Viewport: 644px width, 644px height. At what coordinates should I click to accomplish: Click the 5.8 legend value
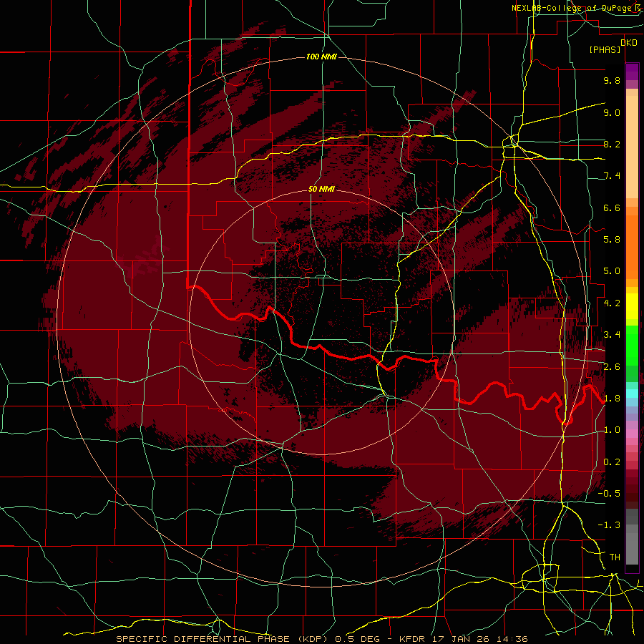[612, 240]
